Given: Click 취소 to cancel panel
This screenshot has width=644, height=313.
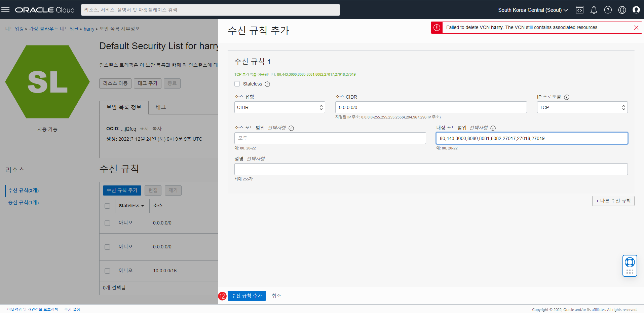Looking at the screenshot, I should click(276, 296).
